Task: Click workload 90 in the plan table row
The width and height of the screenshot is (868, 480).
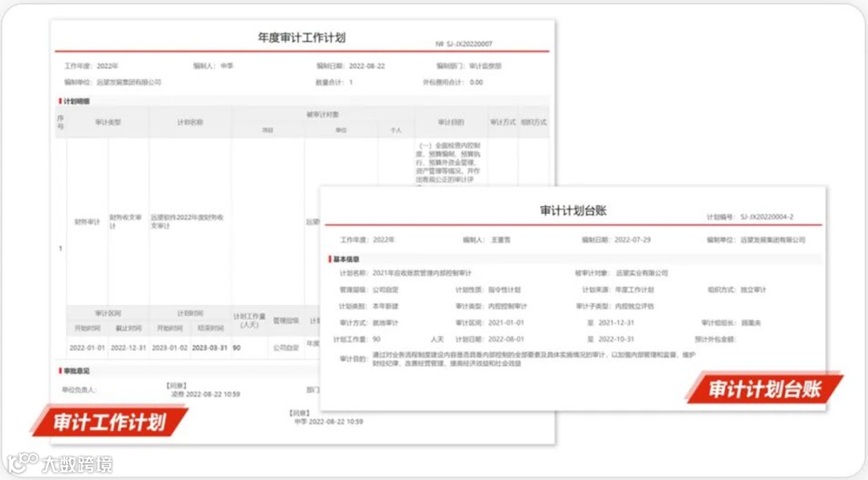Action: tap(236, 348)
